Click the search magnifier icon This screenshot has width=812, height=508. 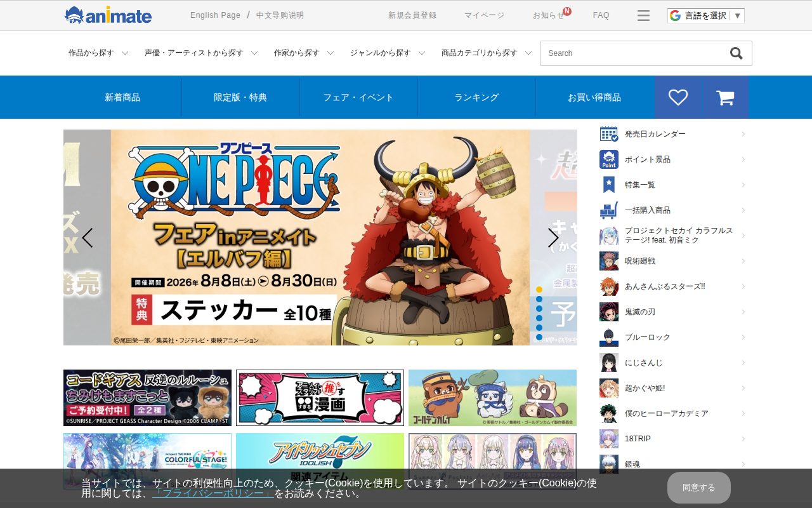pos(736,53)
